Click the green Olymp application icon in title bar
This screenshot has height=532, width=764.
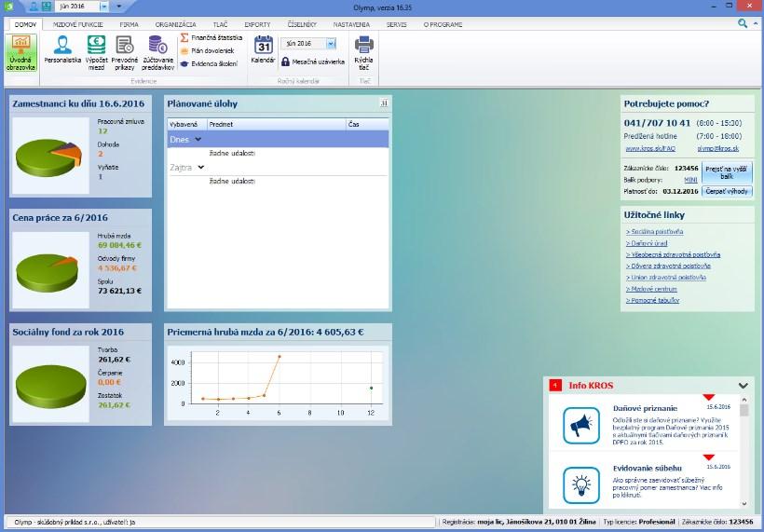[x=7, y=7]
